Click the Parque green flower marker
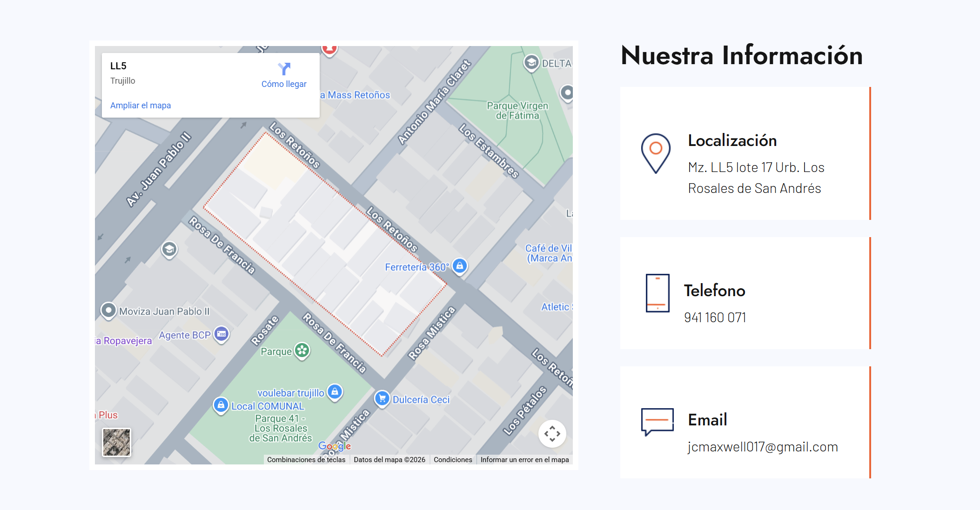 click(x=302, y=350)
